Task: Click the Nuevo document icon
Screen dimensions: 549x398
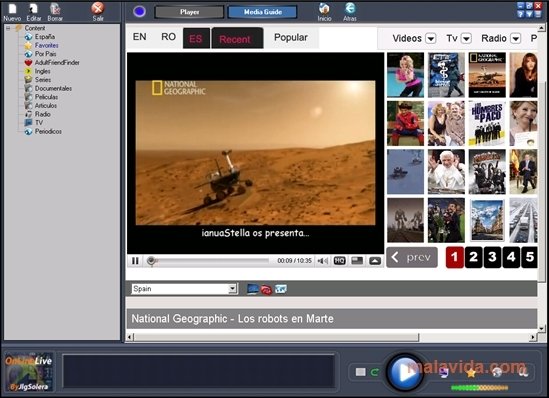Action: tap(13, 8)
